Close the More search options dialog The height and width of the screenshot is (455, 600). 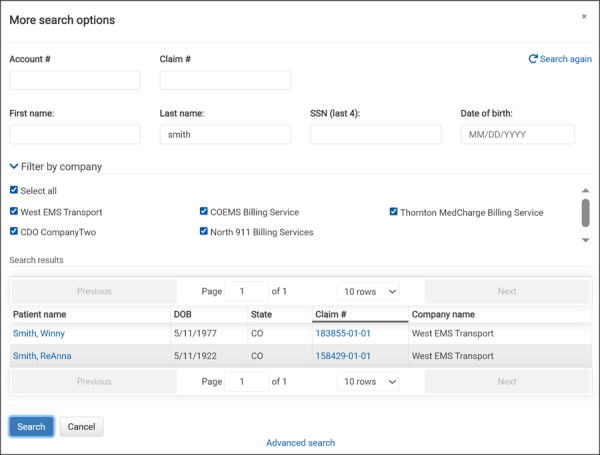pyautogui.click(x=584, y=17)
